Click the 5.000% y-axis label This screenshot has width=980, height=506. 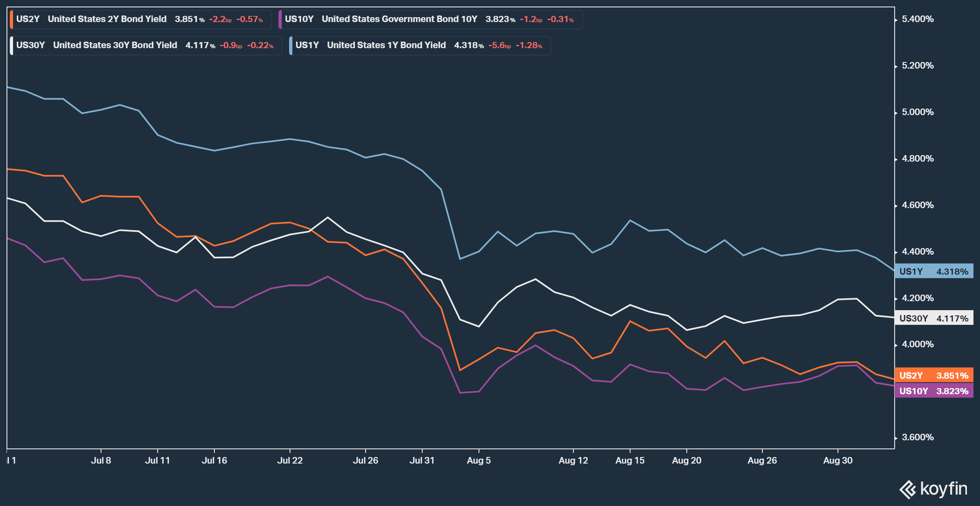point(918,112)
